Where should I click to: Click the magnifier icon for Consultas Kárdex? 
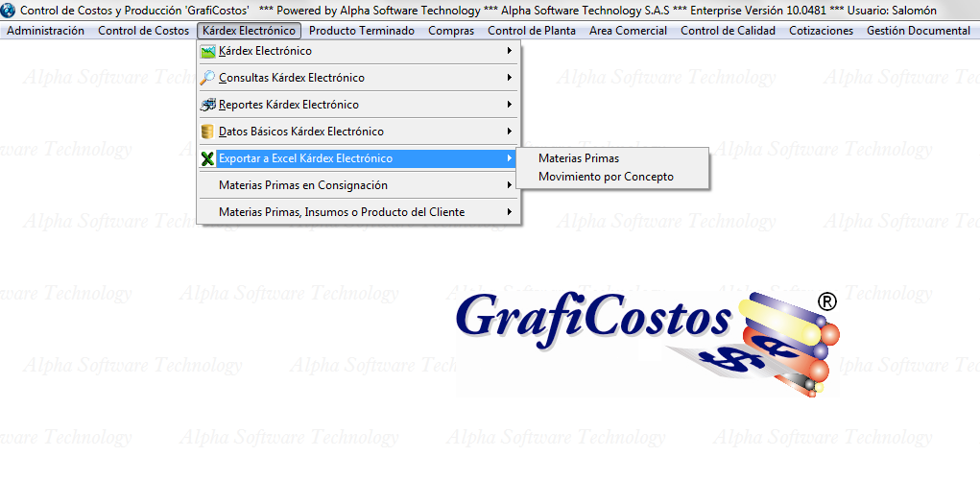[x=207, y=78]
